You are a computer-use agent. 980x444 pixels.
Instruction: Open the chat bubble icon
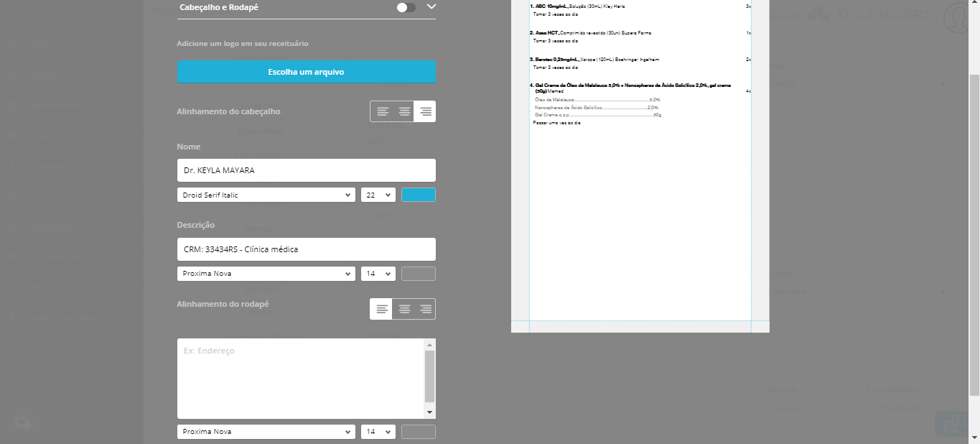tap(22, 423)
